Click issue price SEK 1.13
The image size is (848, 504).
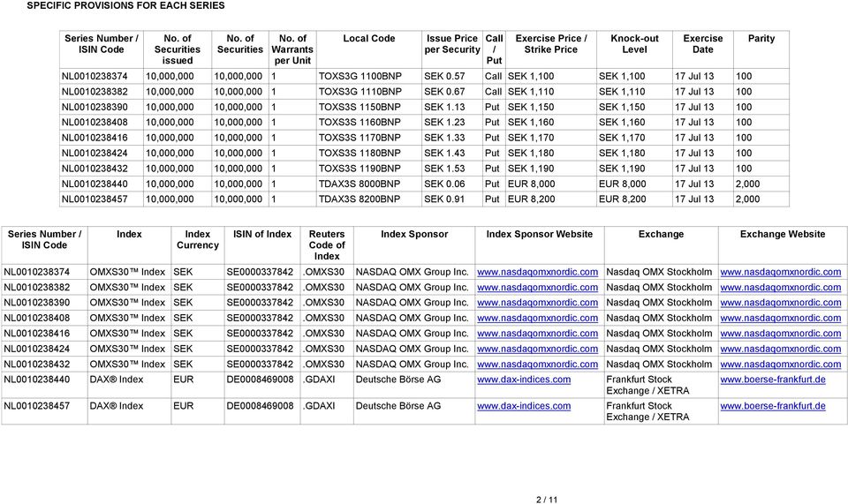pos(444,107)
